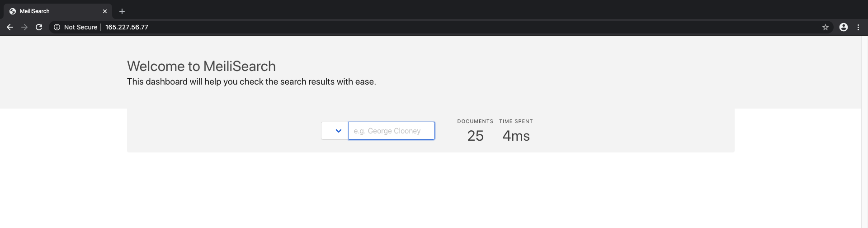Screen dimensions: 868x228
Task: Click the 4ms time spent value
Action: tap(516, 136)
